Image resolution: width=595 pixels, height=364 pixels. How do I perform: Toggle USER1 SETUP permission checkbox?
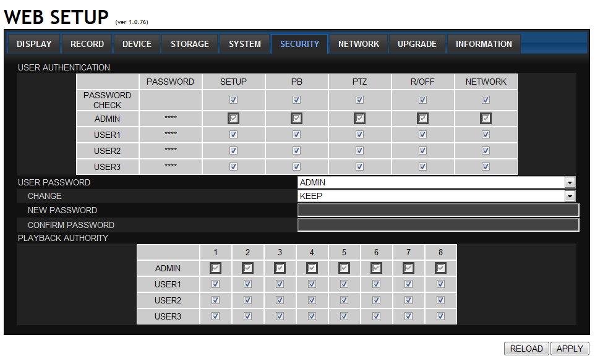233,135
